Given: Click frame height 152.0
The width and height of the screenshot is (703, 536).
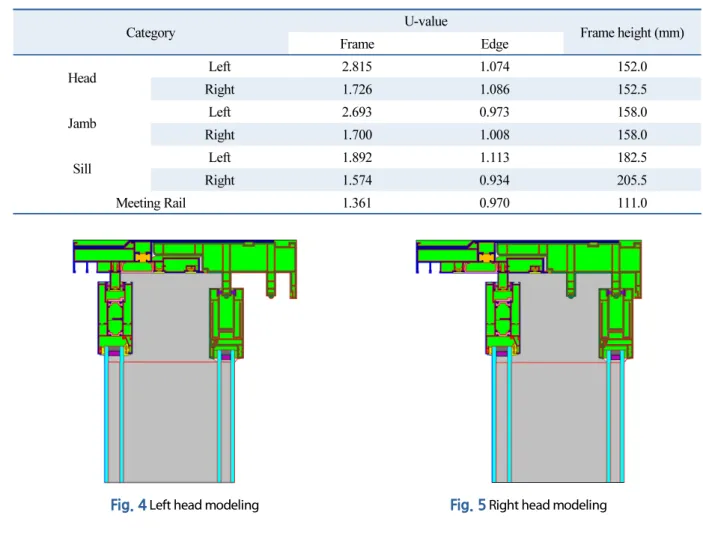Looking at the screenshot, I should tap(632, 66).
